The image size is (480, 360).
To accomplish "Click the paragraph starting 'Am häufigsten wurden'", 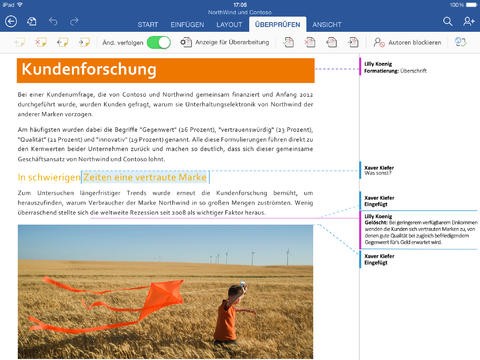I will [166, 144].
